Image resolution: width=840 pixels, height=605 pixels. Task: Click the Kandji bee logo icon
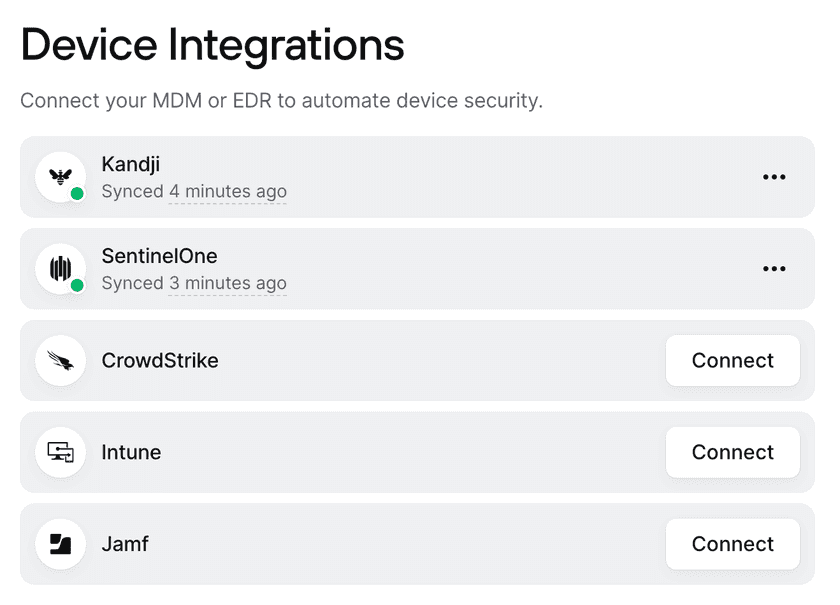pos(60,177)
